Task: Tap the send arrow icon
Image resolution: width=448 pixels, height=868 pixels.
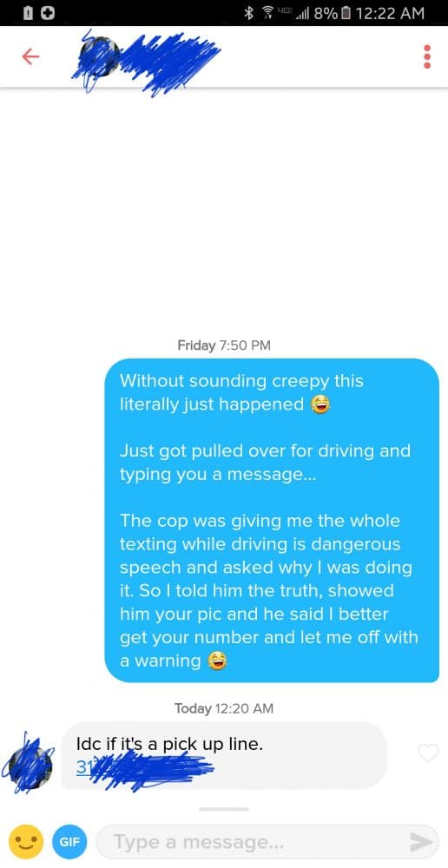Action: point(421,842)
